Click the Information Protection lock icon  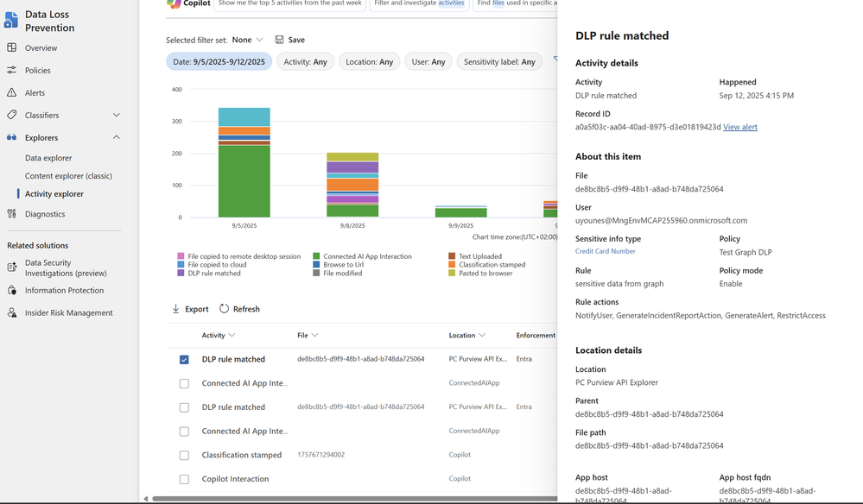click(x=11, y=290)
